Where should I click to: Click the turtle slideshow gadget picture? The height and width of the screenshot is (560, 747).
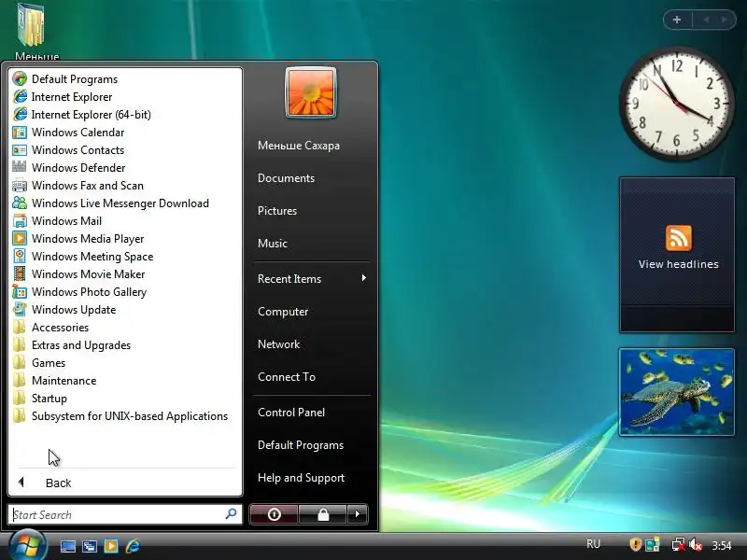(676, 392)
